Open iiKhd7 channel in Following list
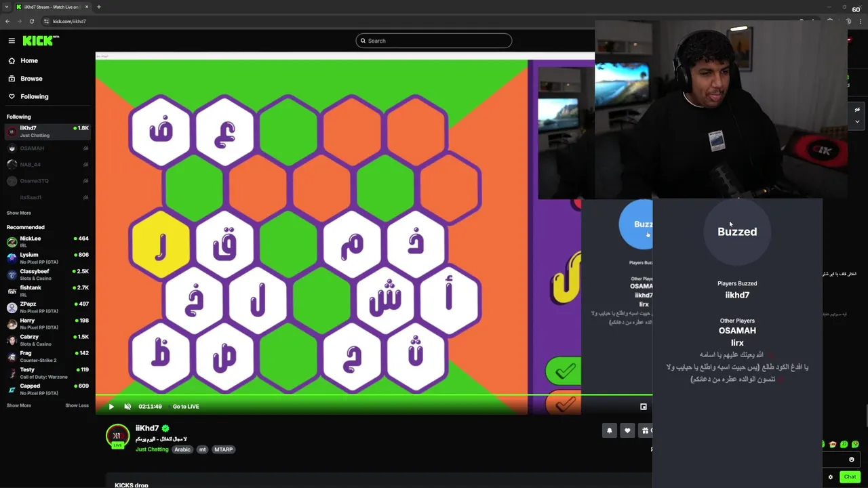The image size is (868, 488). click(47, 131)
